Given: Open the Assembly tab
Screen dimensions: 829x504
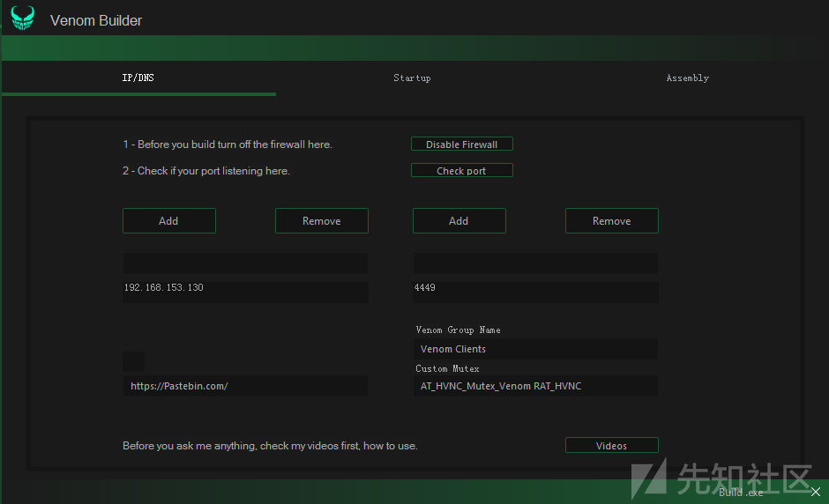Looking at the screenshot, I should (x=687, y=78).
